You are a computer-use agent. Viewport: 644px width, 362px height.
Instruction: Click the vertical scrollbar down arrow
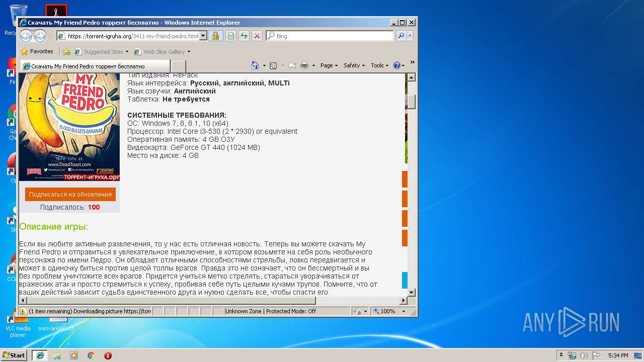click(x=411, y=292)
